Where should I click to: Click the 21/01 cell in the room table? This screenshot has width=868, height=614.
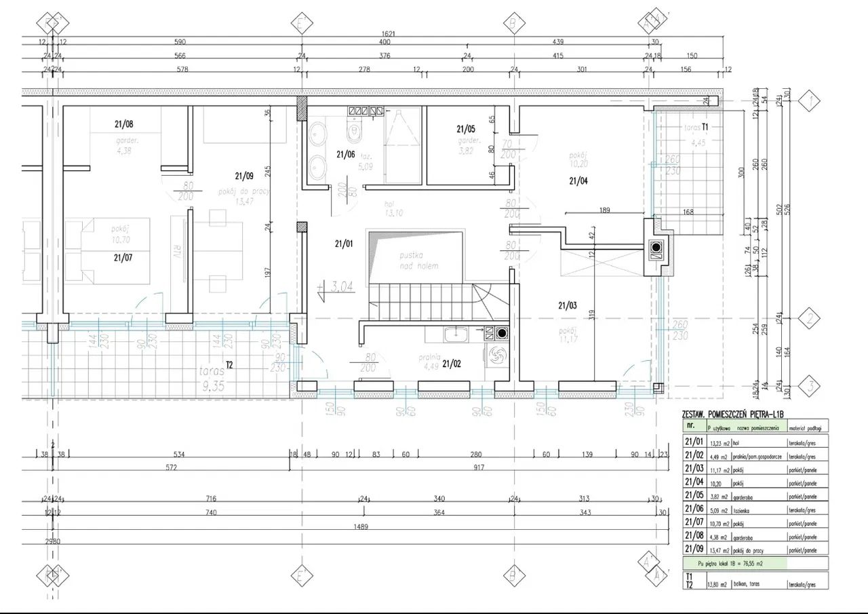[694, 442]
